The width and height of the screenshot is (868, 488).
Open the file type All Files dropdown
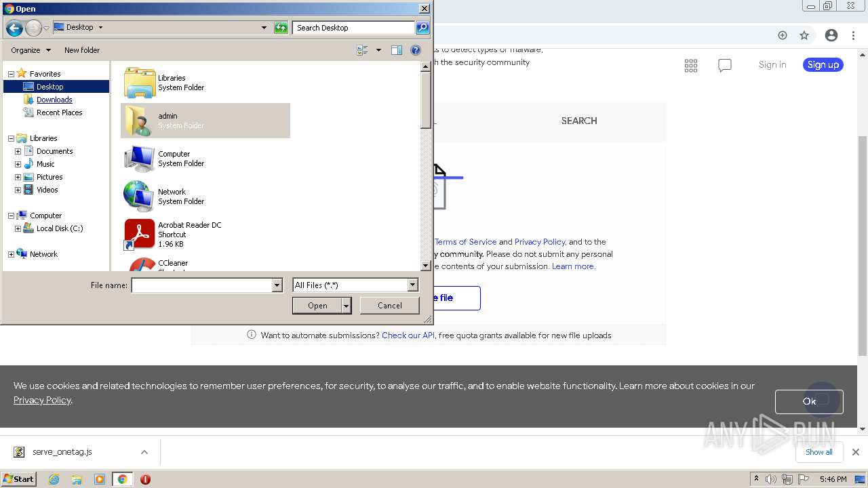(x=413, y=285)
